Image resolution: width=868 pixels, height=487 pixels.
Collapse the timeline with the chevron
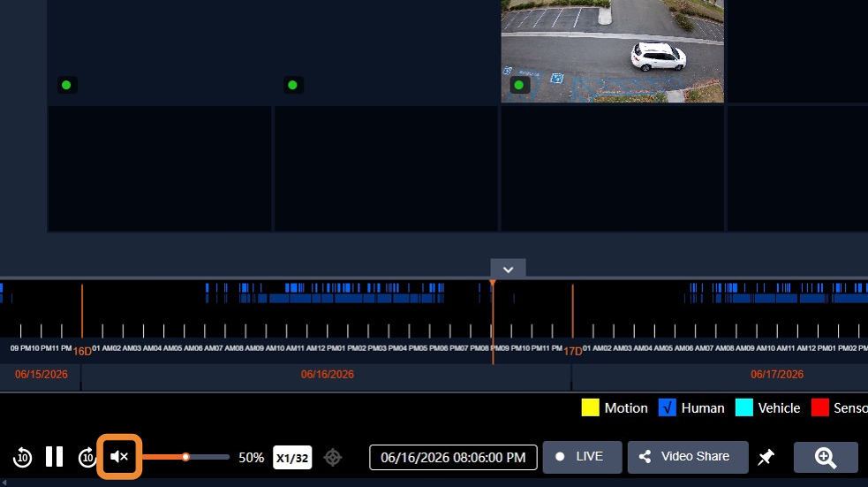coord(509,270)
